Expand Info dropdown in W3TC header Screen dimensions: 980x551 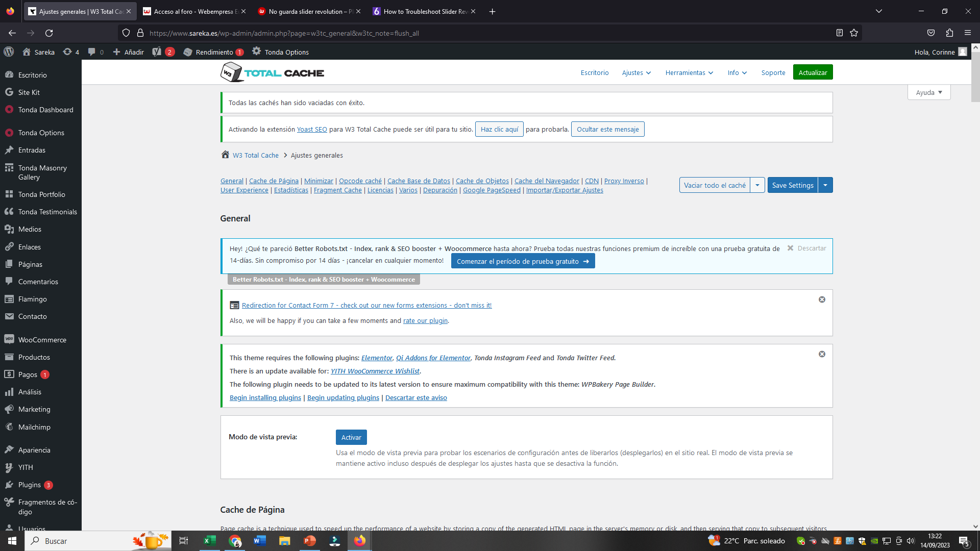pos(737,72)
